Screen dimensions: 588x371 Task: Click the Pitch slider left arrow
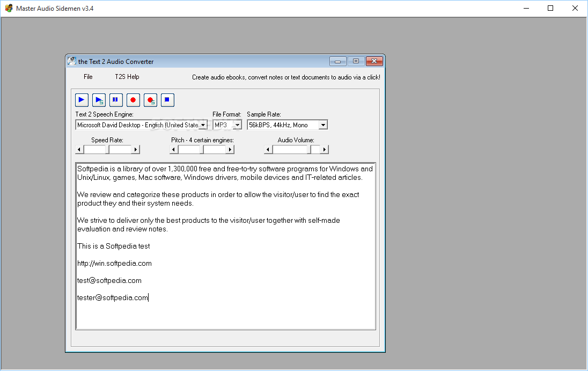point(174,150)
